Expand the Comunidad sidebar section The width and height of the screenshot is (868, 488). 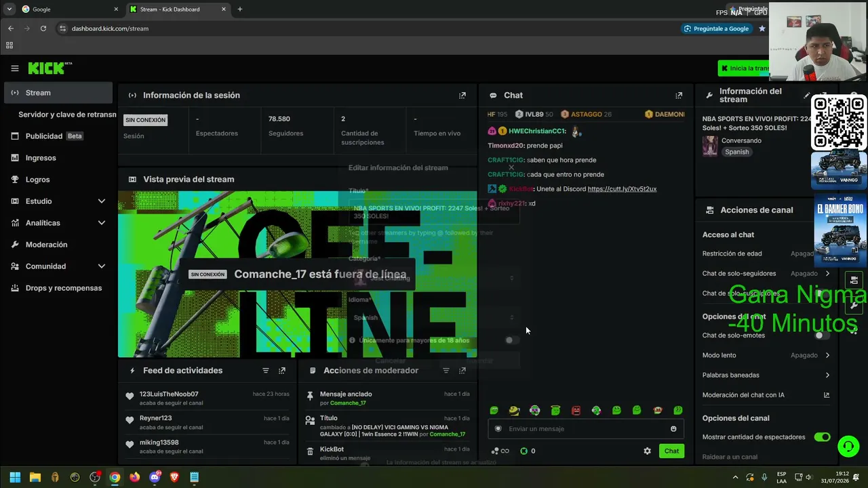point(102,266)
